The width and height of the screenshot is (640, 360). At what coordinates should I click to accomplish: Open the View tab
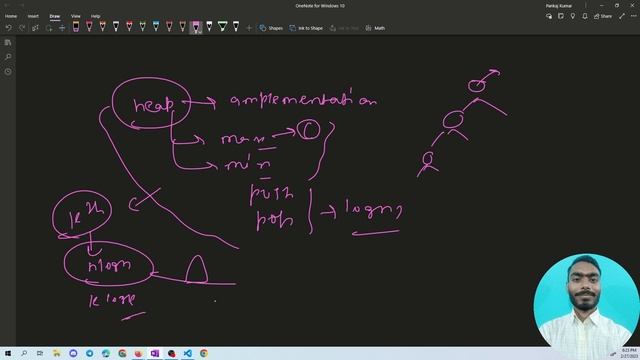coord(76,16)
